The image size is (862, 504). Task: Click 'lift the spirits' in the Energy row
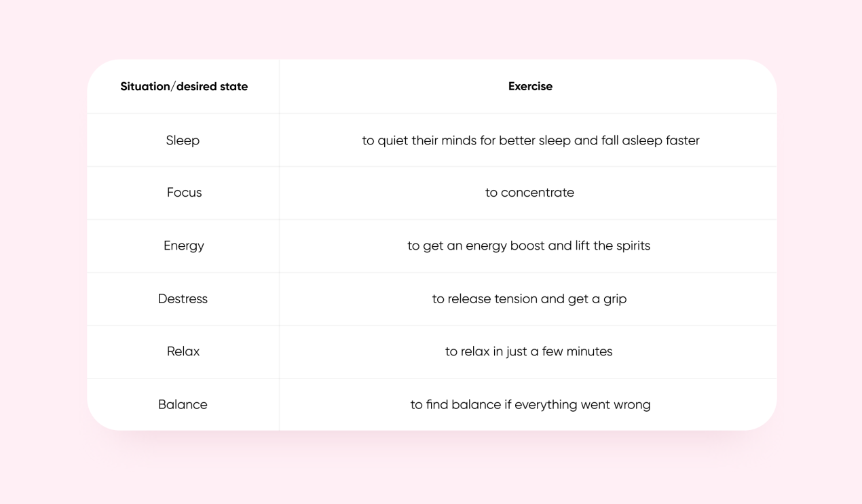point(613,246)
